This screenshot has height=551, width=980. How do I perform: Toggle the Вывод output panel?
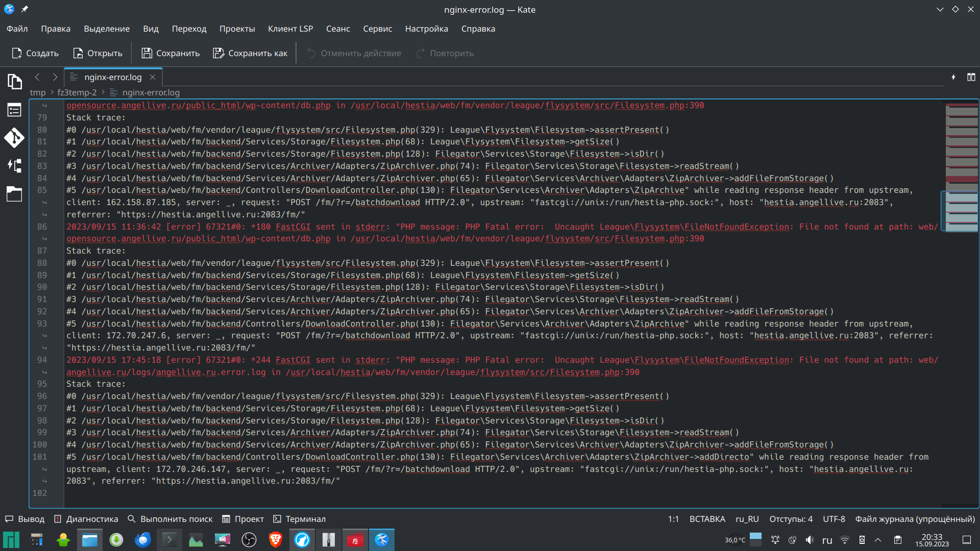click(x=25, y=519)
